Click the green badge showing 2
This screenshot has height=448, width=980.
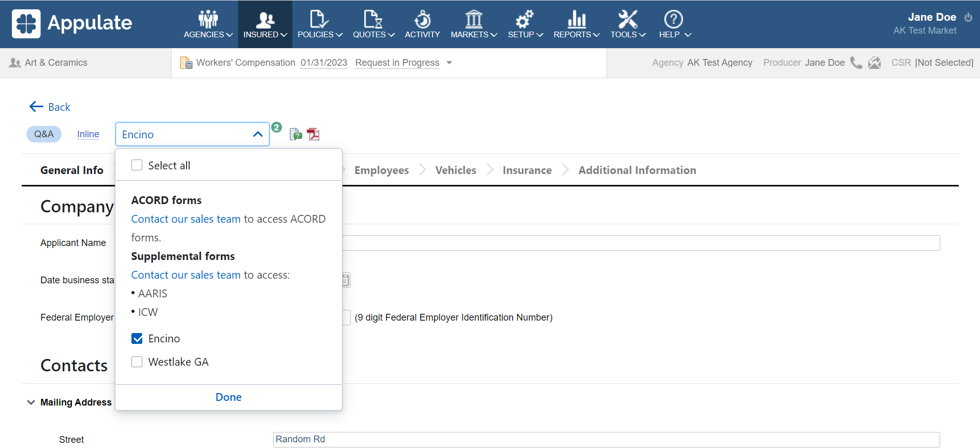click(277, 127)
